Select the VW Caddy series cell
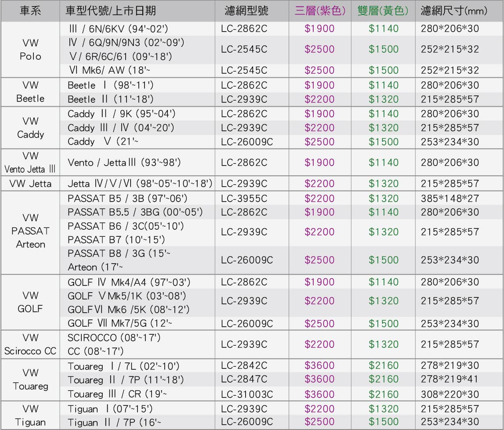 tap(30, 127)
